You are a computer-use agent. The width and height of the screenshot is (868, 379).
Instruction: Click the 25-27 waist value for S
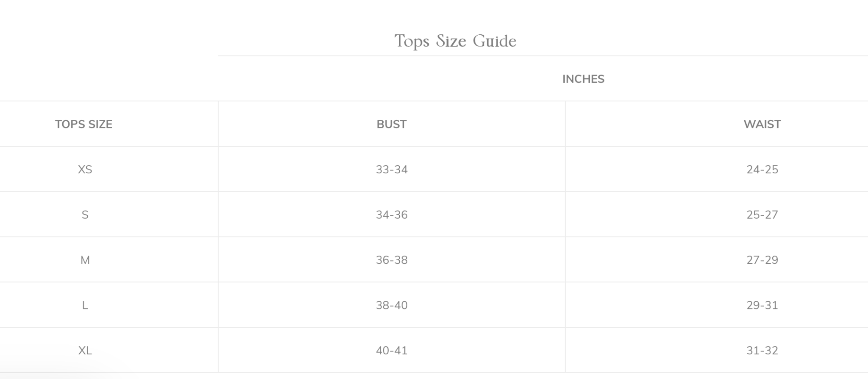pyautogui.click(x=762, y=215)
